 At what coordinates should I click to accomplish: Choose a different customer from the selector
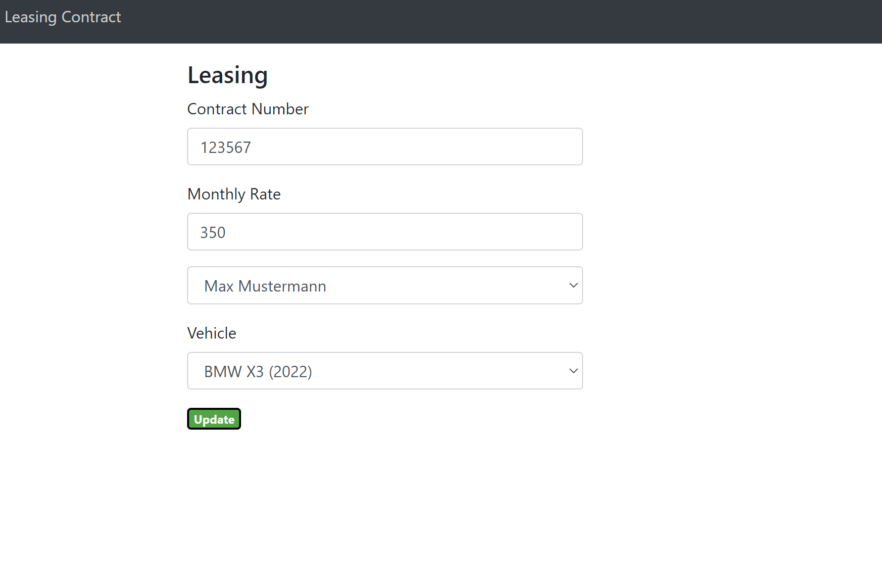(385, 285)
